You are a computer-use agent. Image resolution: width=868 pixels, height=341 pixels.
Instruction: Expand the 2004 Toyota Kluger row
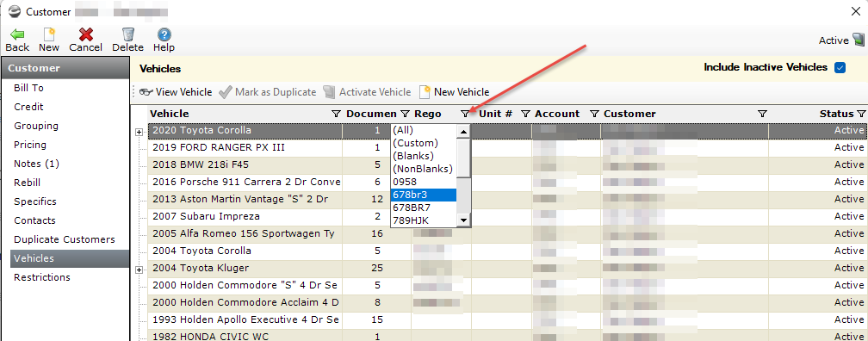139,270
